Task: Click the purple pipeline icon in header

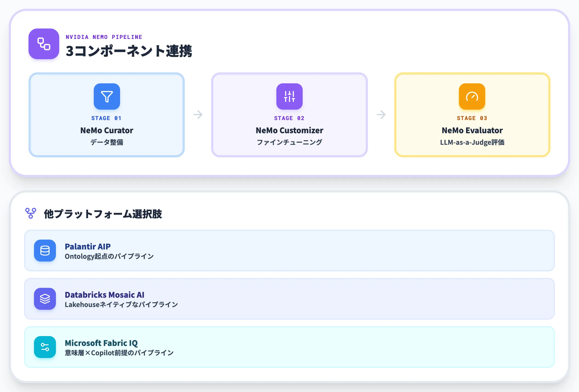Action: pyautogui.click(x=44, y=44)
